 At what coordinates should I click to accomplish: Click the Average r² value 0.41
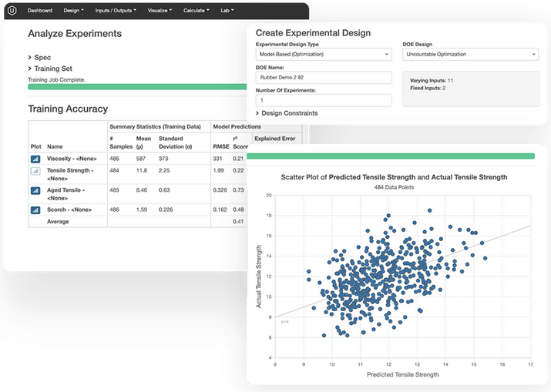pos(238,221)
